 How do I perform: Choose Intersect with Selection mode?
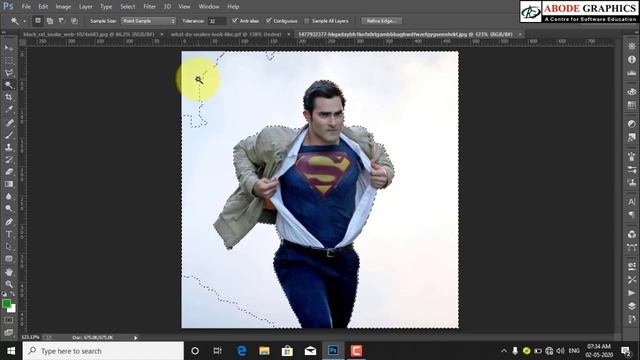click(x=74, y=20)
